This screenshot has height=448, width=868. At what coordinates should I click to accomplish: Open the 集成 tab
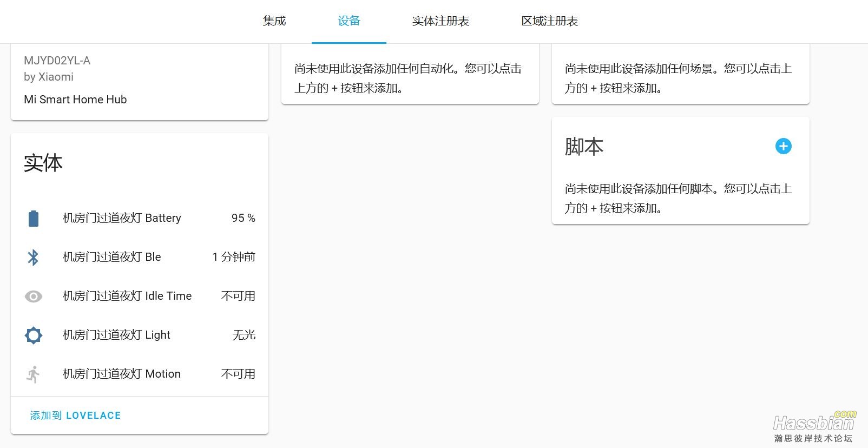tap(274, 21)
